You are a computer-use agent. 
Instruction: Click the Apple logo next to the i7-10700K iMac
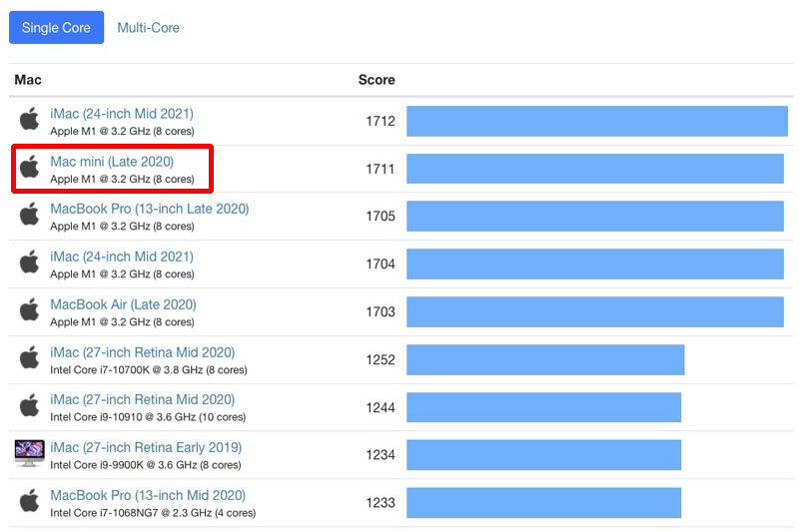pyautogui.click(x=29, y=357)
